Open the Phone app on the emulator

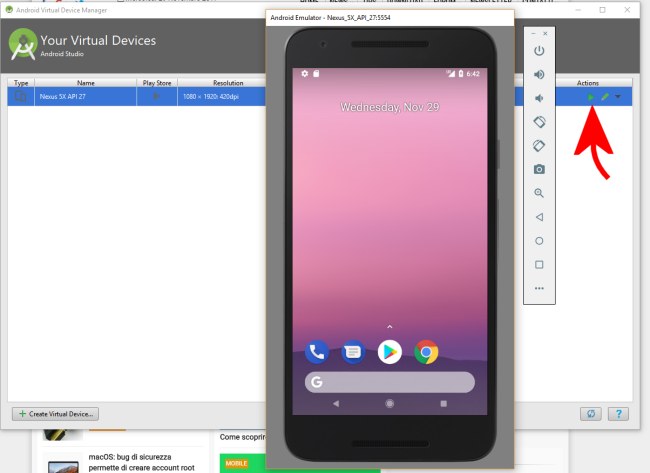tap(317, 352)
